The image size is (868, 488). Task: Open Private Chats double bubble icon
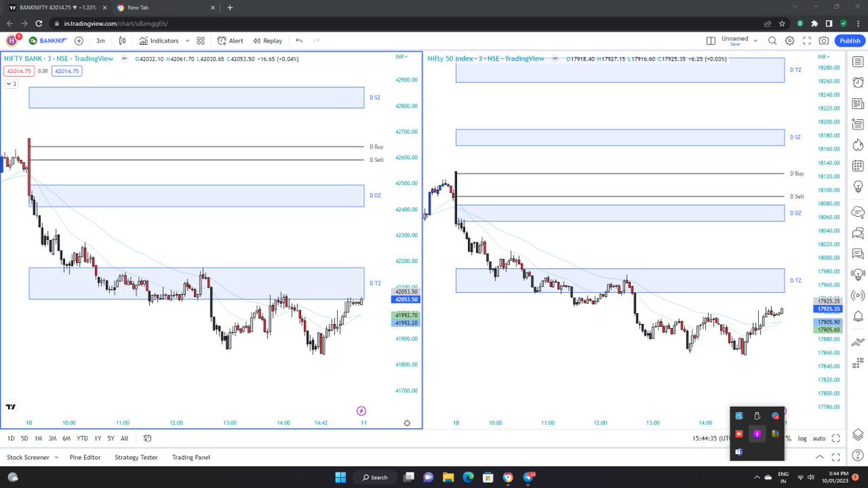point(859,233)
